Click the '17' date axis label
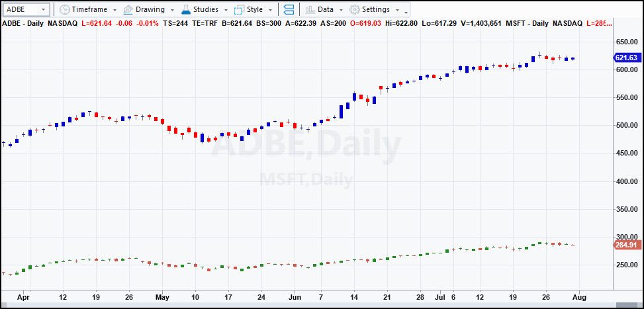644x309 pixels. pos(228,296)
